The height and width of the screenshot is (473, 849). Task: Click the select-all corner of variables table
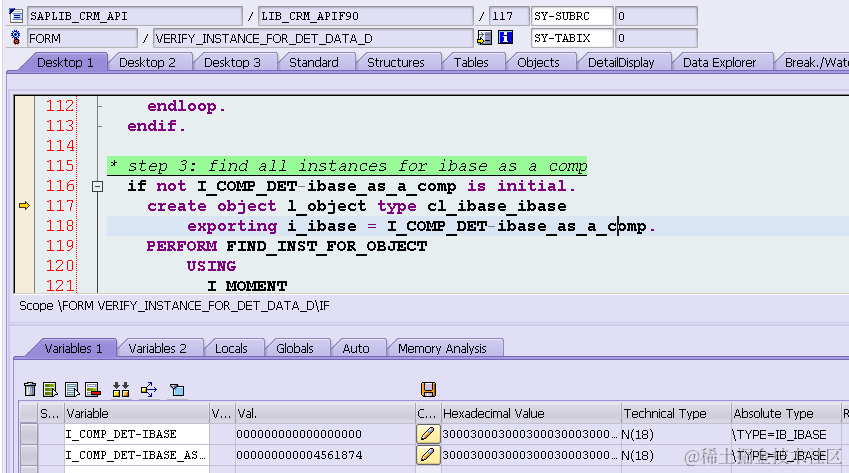(x=29, y=413)
